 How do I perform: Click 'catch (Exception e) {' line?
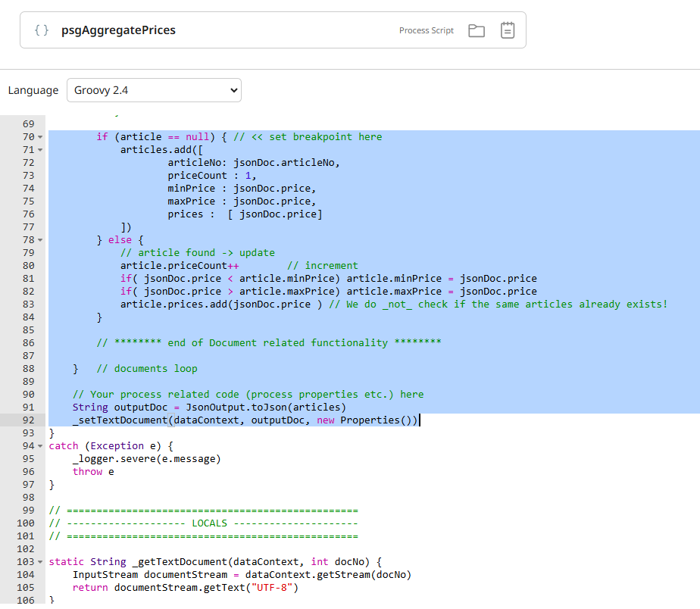click(x=111, y=446)
